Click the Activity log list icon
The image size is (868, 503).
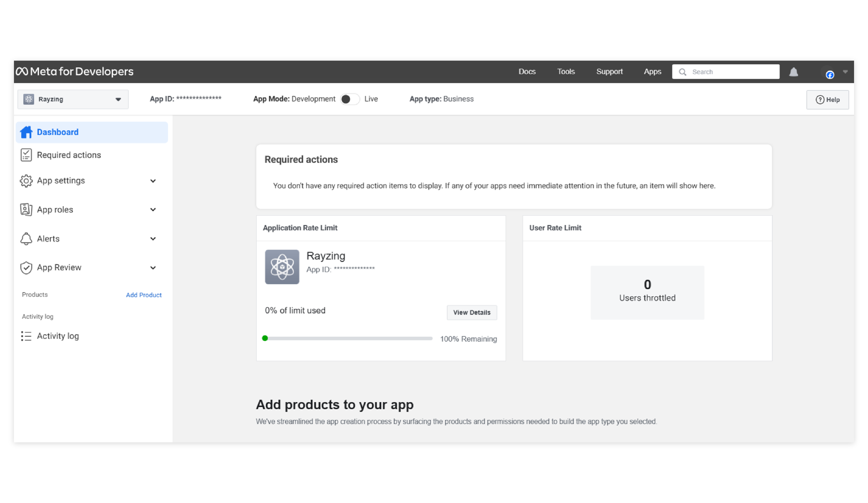pyautogui.click(x=26, y=336)
